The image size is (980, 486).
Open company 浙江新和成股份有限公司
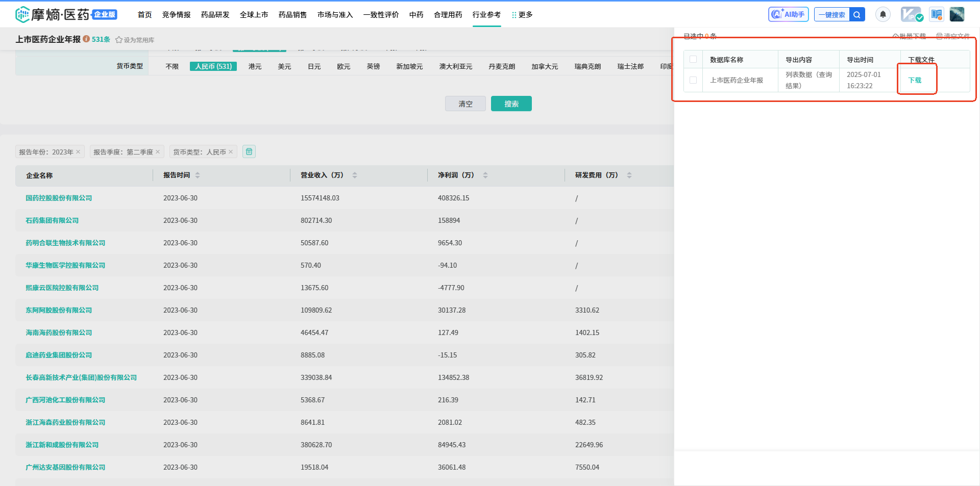[x=62, y=445]
